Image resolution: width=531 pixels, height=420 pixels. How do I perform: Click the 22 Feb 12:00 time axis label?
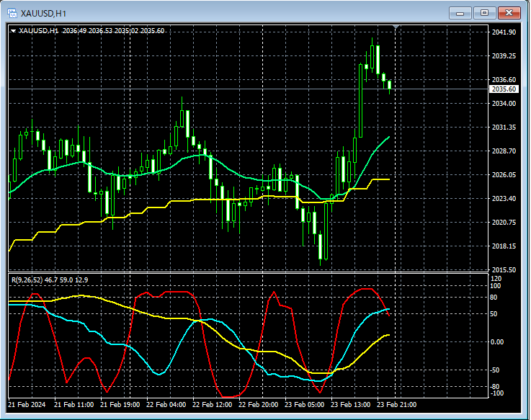point(213,405)
